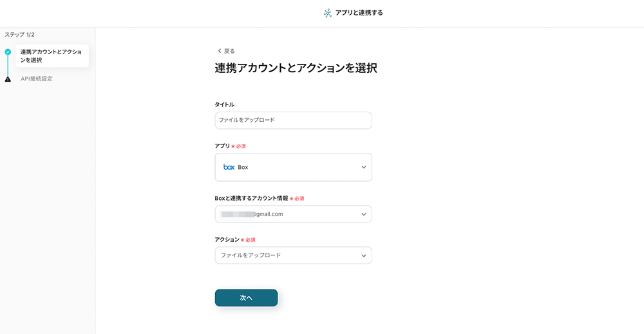Click the step progress connector line

[x=8, y=66]
